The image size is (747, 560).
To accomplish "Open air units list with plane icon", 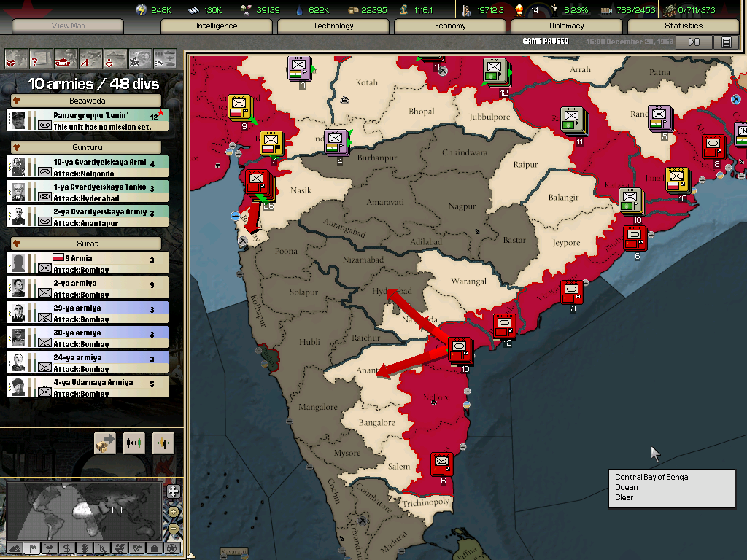I will point(90,58).
